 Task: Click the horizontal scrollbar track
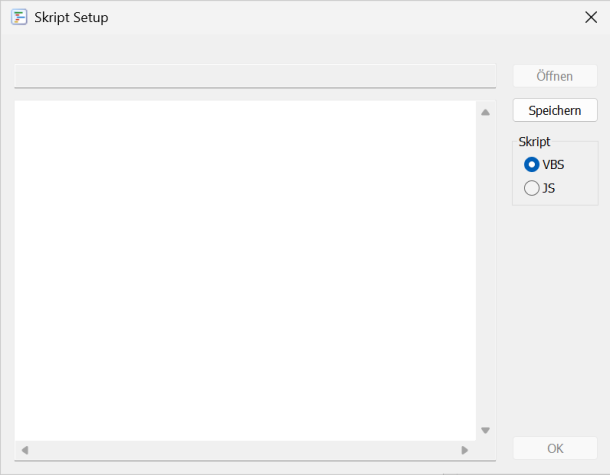(245, 450)
